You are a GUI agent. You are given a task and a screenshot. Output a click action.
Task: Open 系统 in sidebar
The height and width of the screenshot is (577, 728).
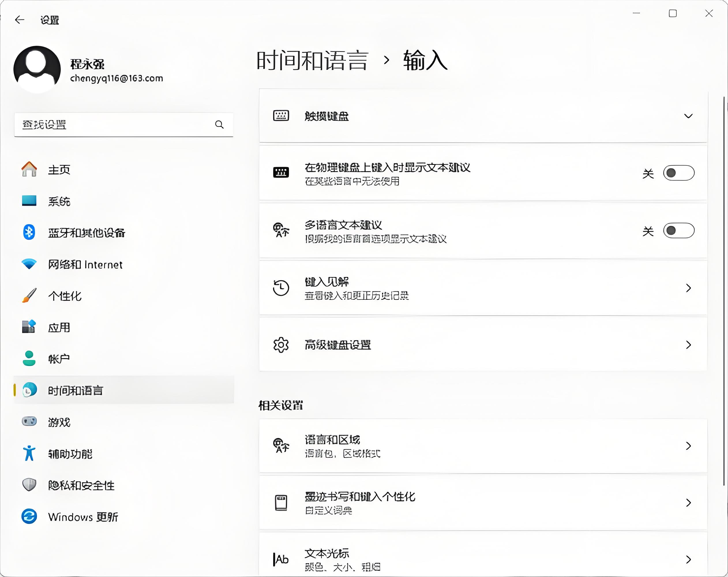(x=59, y=201)
